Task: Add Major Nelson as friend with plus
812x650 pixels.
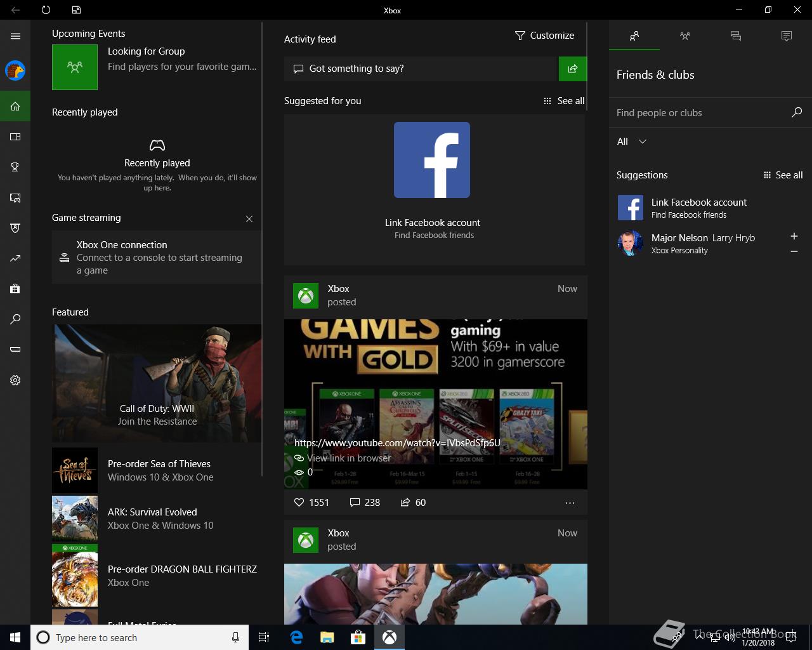Action: coord(794,236)
